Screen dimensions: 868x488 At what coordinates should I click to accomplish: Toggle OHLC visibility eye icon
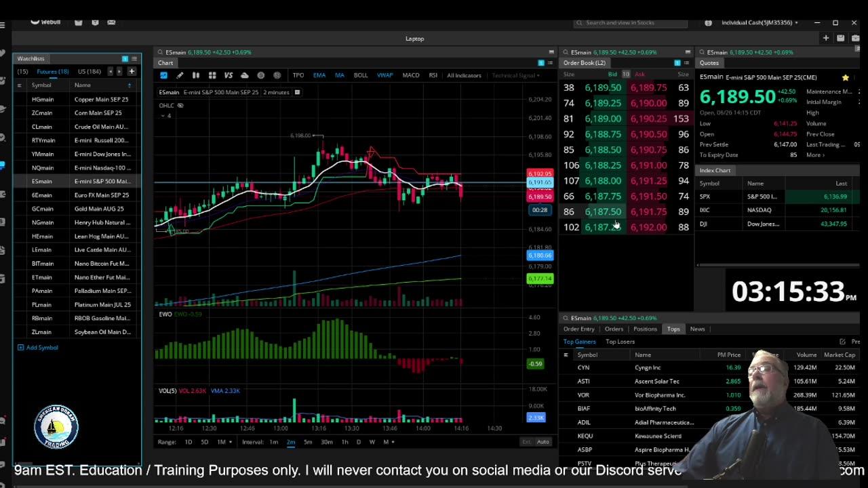tap(180, 106)
